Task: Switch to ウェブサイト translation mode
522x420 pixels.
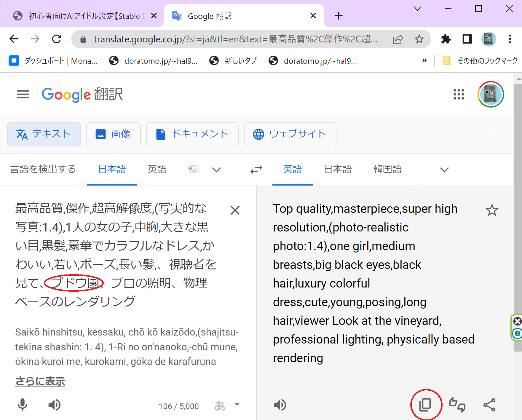Action: tap(290, 134)
